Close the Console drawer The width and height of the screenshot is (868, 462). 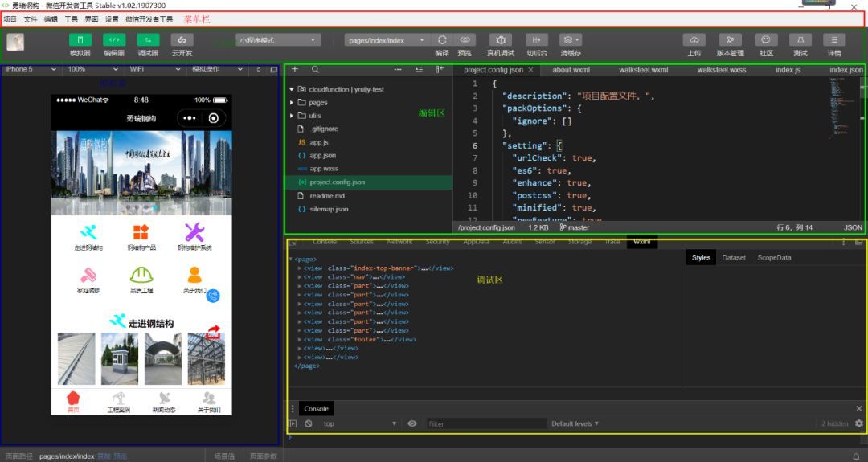[x=858, y=408]
